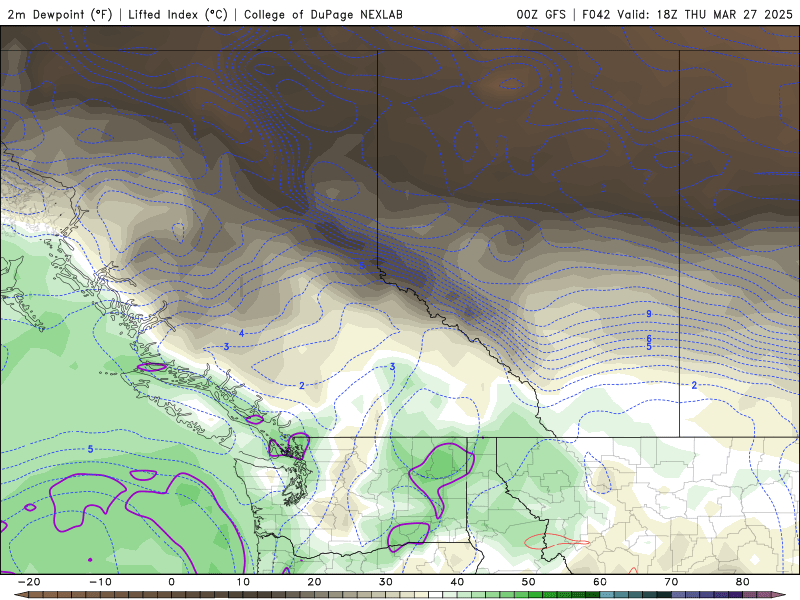Click the '6' lifted index contour label
The image size is (800, 600).
point(649,339)
